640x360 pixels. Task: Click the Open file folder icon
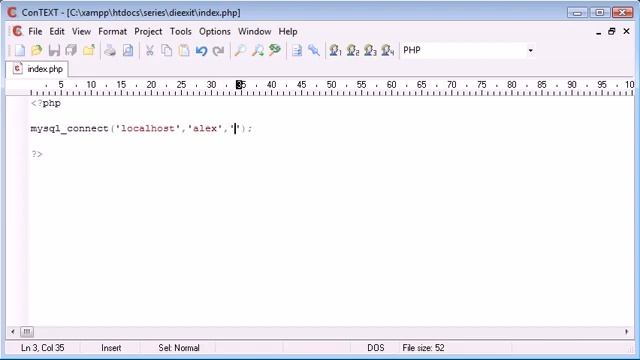(37, 51)
